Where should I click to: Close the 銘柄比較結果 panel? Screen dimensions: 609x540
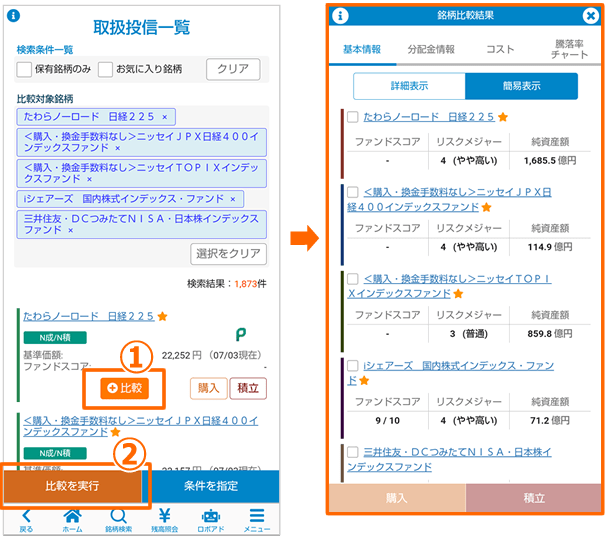tap(590, 16)
